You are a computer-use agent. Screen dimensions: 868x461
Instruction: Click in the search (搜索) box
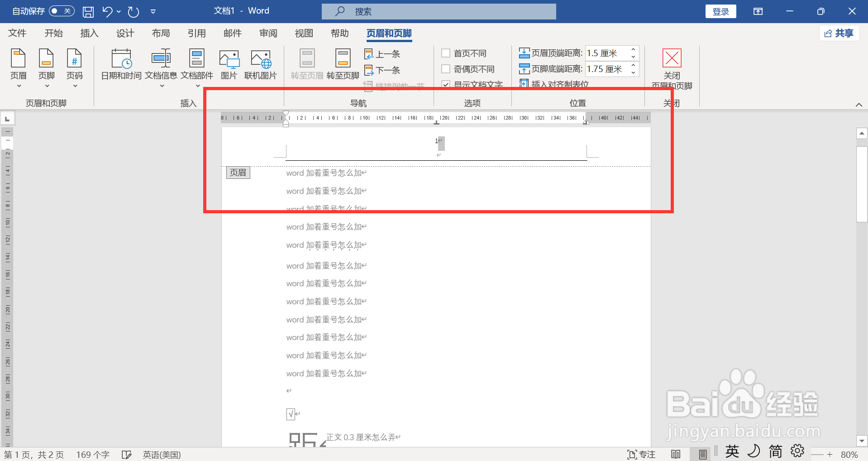439,11
